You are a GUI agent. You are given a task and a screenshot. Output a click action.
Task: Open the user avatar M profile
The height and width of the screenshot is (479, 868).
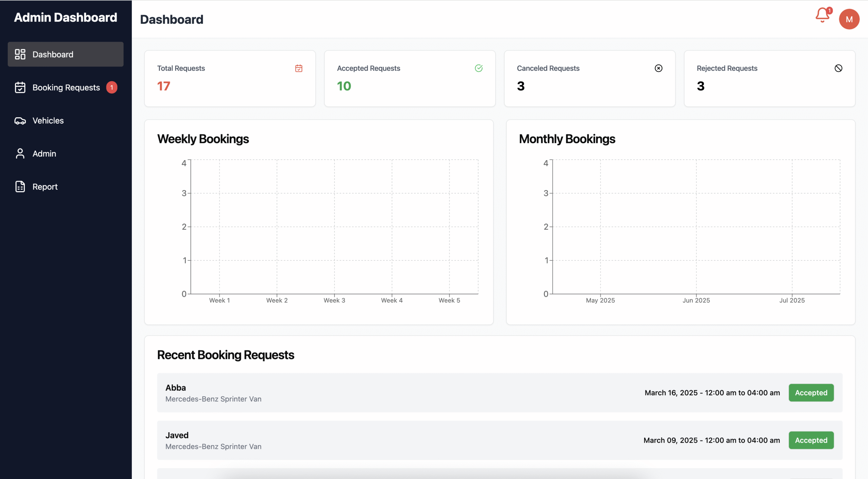849,19
